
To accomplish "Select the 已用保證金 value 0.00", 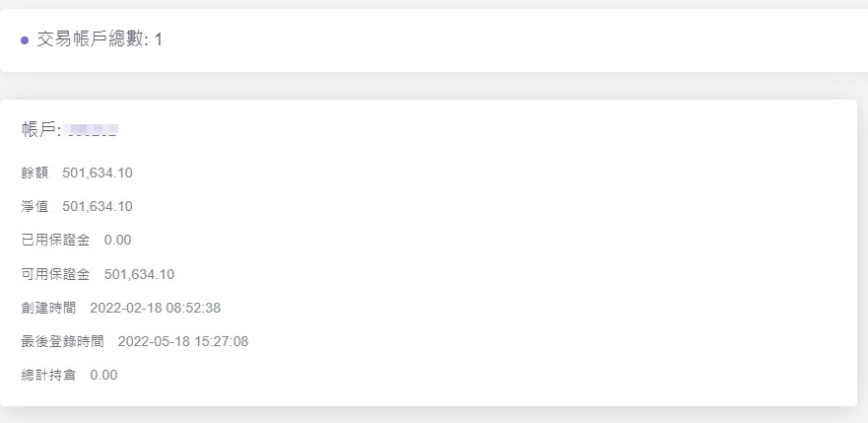I will point(117,240).
